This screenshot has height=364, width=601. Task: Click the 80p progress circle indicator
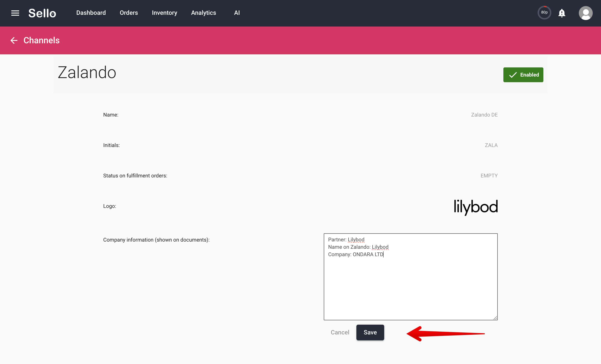click(544, 12)
